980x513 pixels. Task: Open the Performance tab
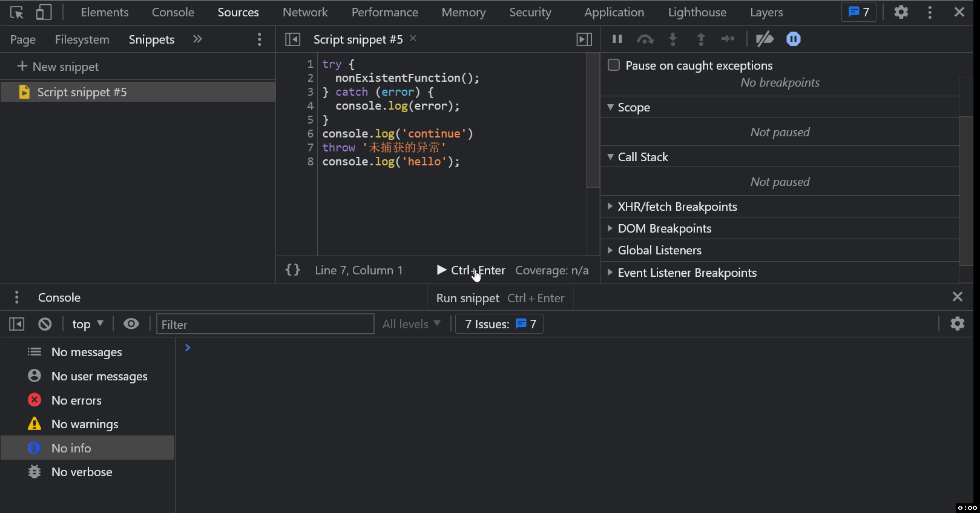pos(385,12)
